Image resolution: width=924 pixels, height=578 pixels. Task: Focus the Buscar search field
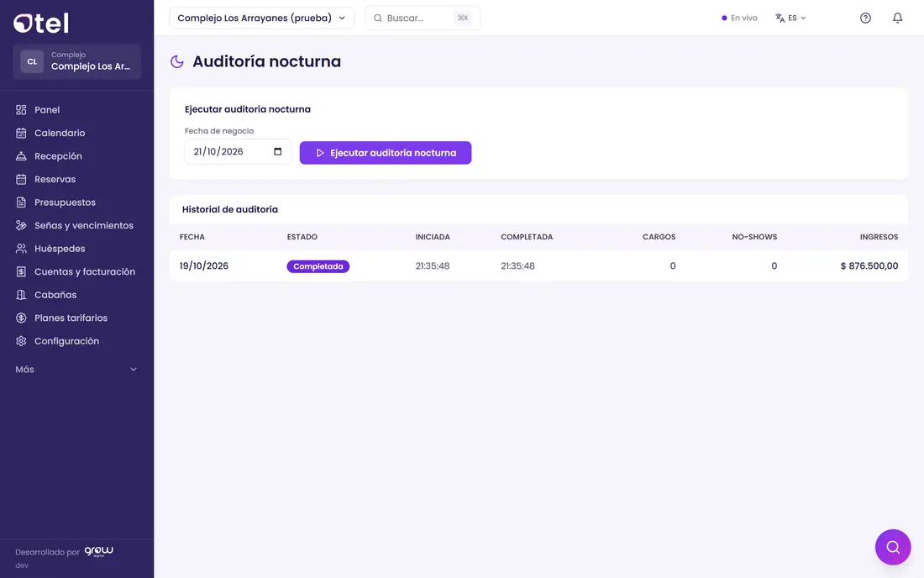(x=423, y=18)
